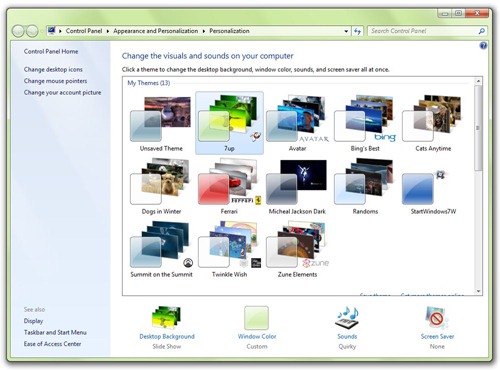
Task: Go to Appearance and Personalization breadcrumb
Action: pos(155,31)
